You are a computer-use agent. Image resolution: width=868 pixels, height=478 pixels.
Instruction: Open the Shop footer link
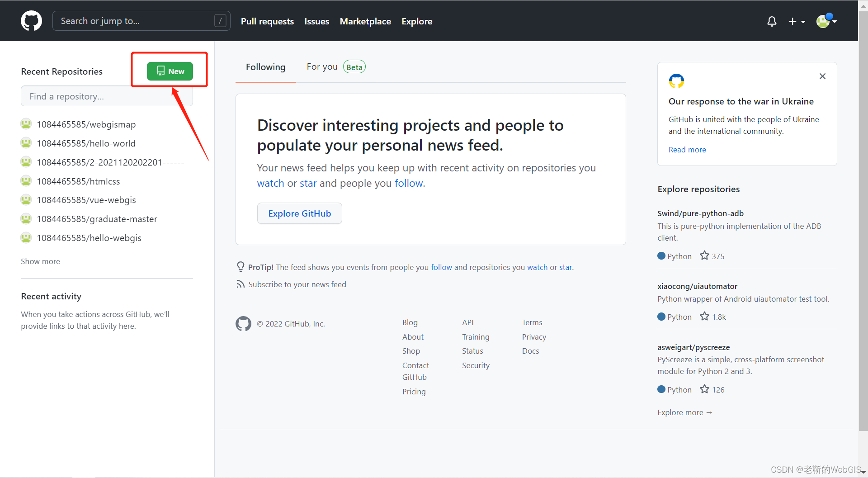[411, 351]
